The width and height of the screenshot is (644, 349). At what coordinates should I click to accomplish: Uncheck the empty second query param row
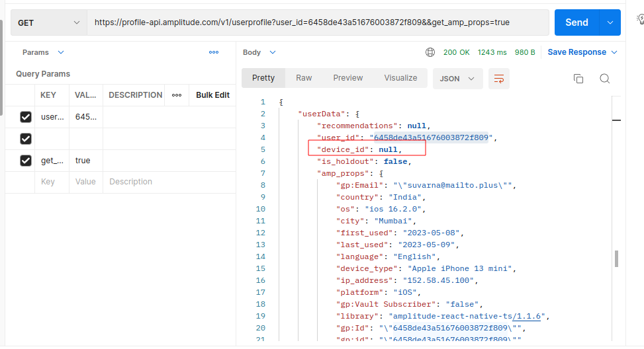point(26,139)
